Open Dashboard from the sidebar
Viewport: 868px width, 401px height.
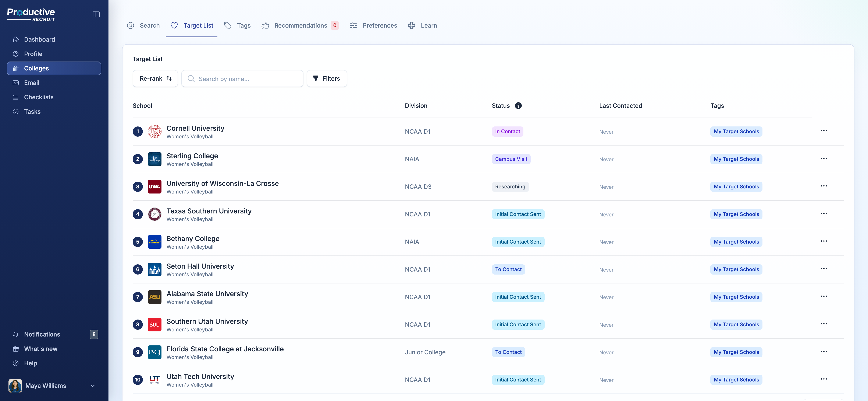[x=54, y=39]
